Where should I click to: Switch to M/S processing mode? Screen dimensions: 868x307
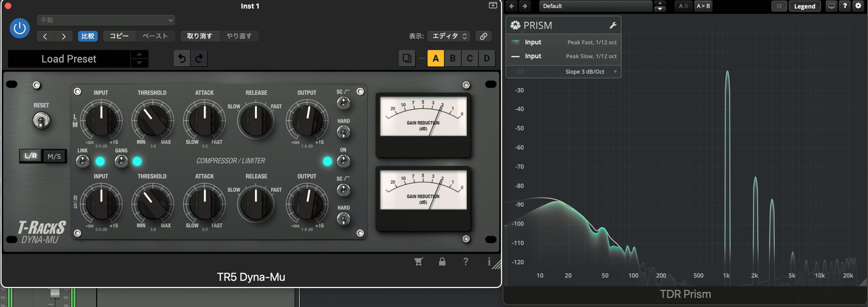[x=54, y=156]
